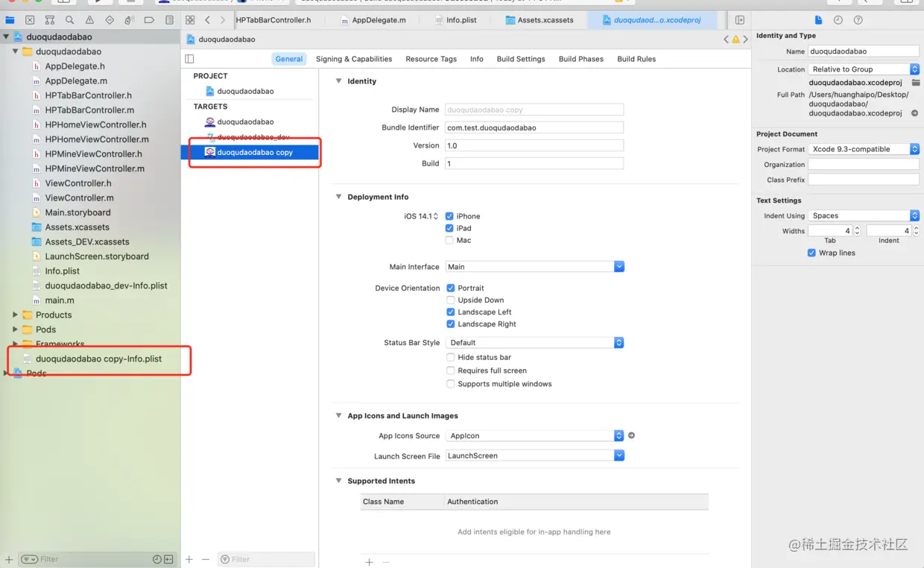Show the Report navigator
Viewport: 924px width, 568px height.
click(x=169, y=20)
